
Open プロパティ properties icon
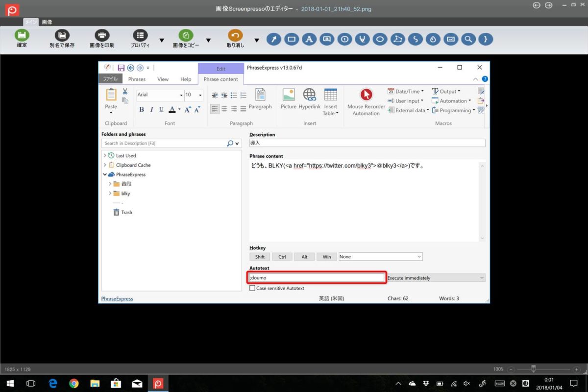[140, 35]
